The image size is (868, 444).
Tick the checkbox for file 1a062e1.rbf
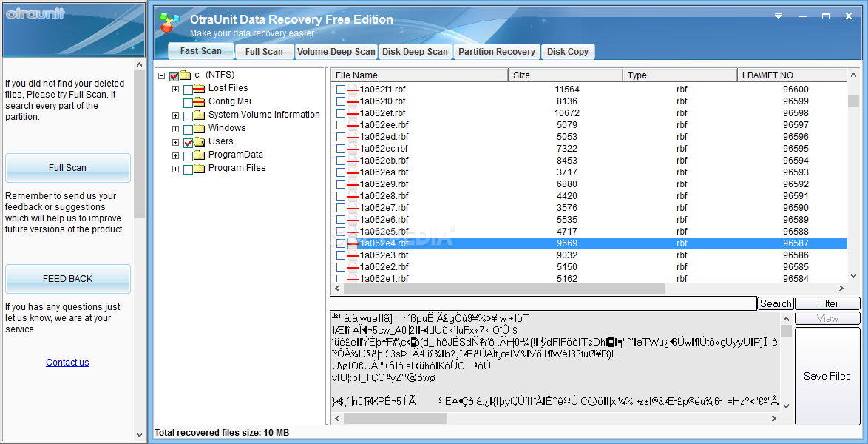(341, 279)
